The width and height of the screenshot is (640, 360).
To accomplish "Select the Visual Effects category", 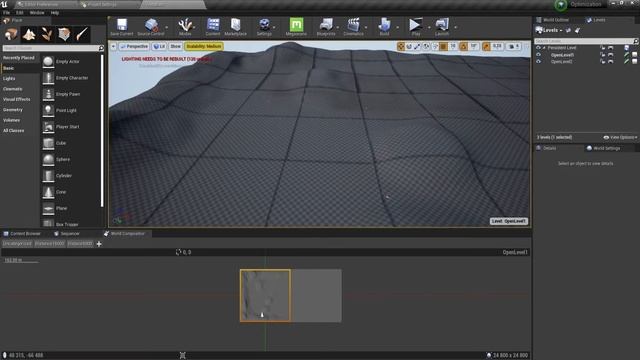I will click(x=17, y=100).
